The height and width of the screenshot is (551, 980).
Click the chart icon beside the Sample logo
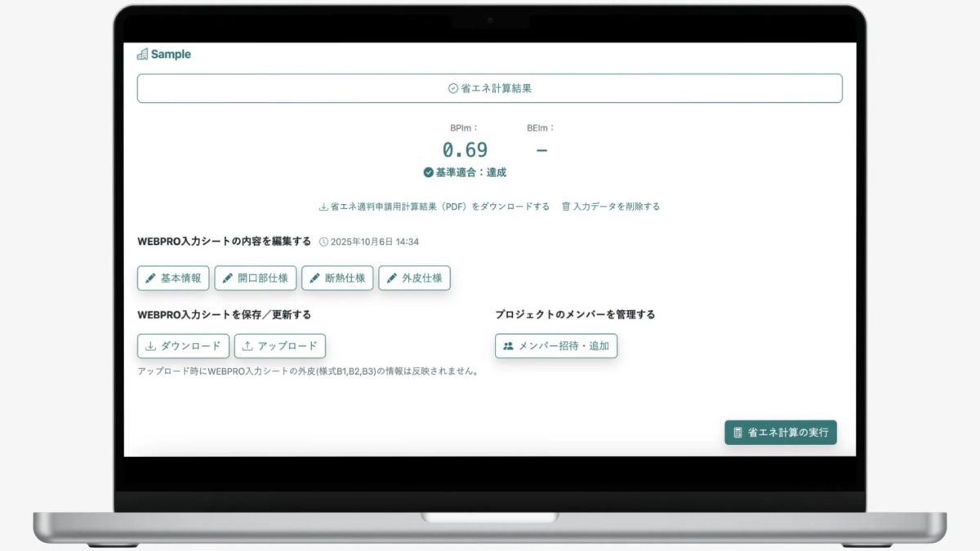141,53
